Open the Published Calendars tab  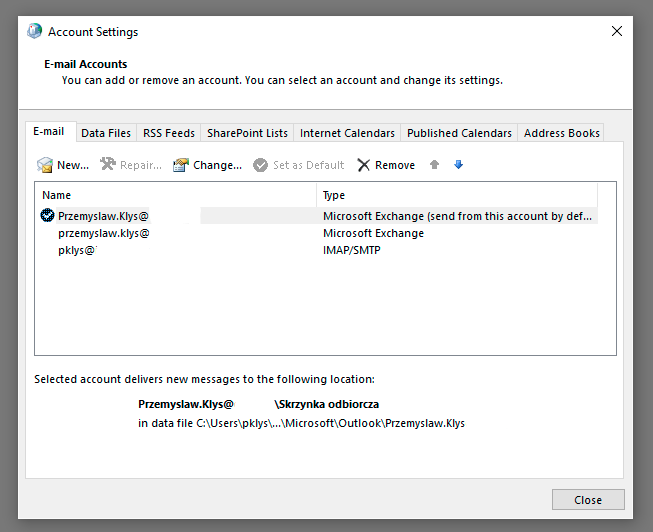(459, 133)
